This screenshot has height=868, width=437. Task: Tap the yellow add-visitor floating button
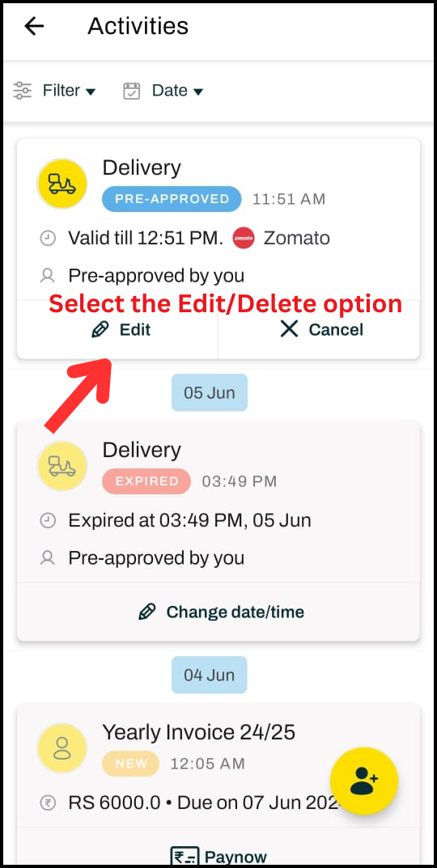click(364, 781)
